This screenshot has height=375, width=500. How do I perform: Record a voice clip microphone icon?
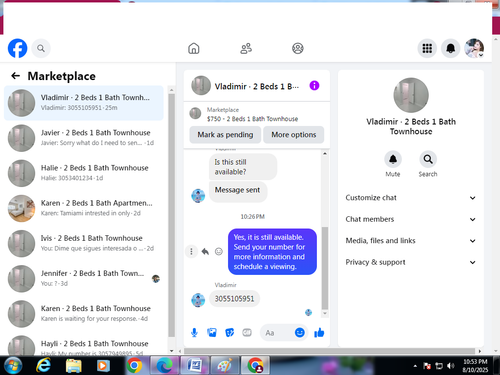194,332
